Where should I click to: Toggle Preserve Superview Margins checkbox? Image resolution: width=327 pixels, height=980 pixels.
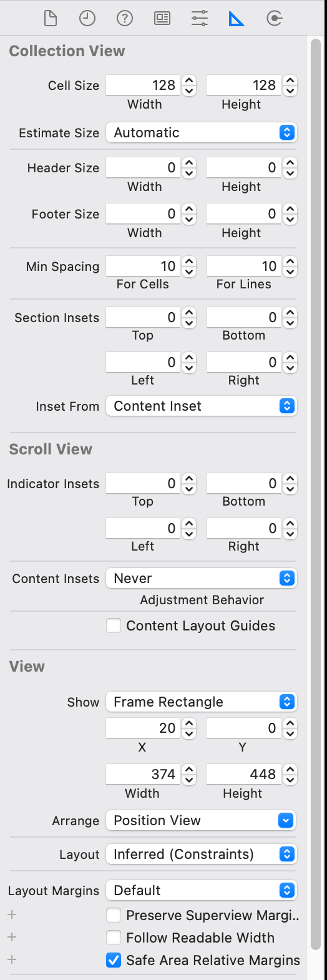[114, 915]
